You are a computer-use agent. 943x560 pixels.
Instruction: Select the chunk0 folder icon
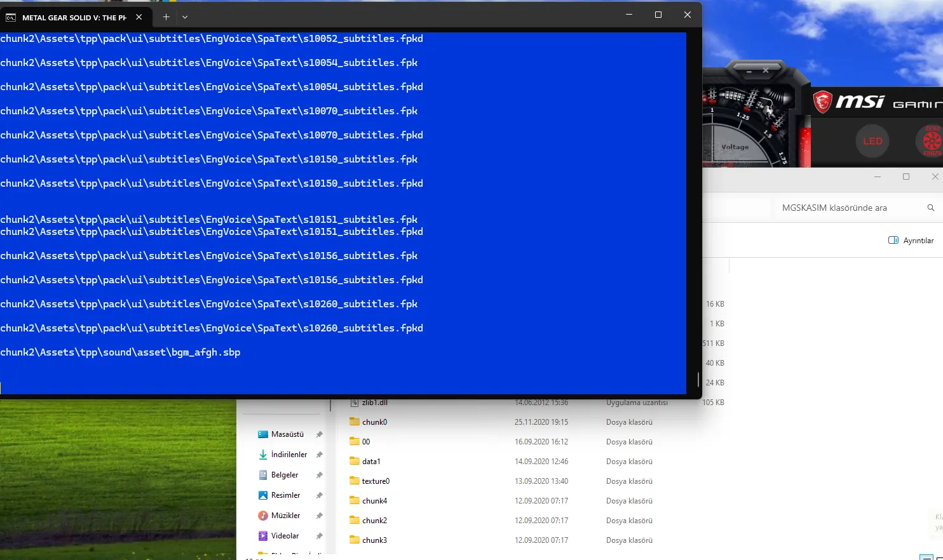355,422
